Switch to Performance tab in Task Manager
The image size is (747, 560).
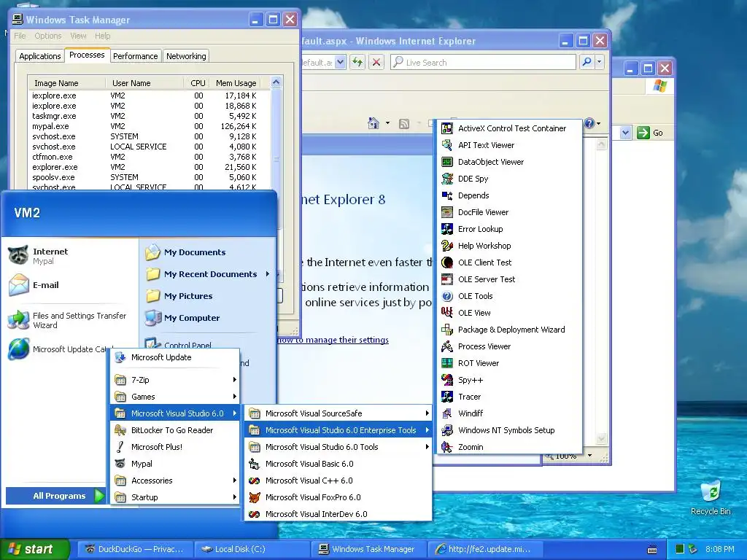tap(135, 56)
